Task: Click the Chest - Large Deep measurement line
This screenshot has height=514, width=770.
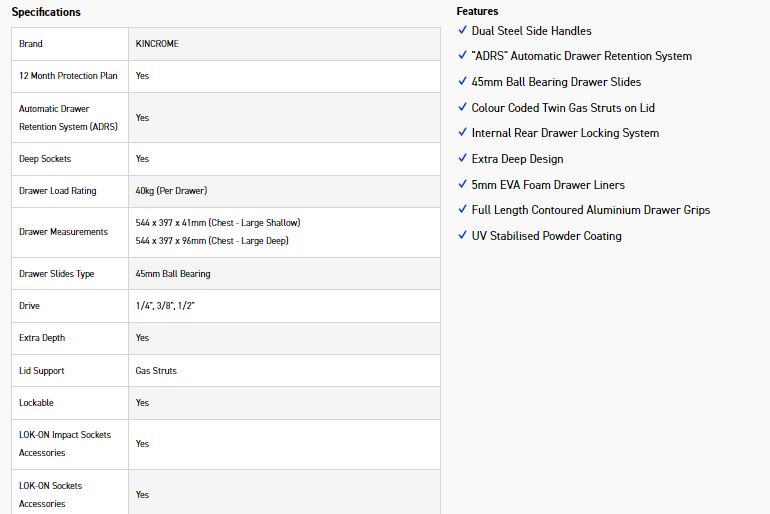Action: click(x=213, y=241)
